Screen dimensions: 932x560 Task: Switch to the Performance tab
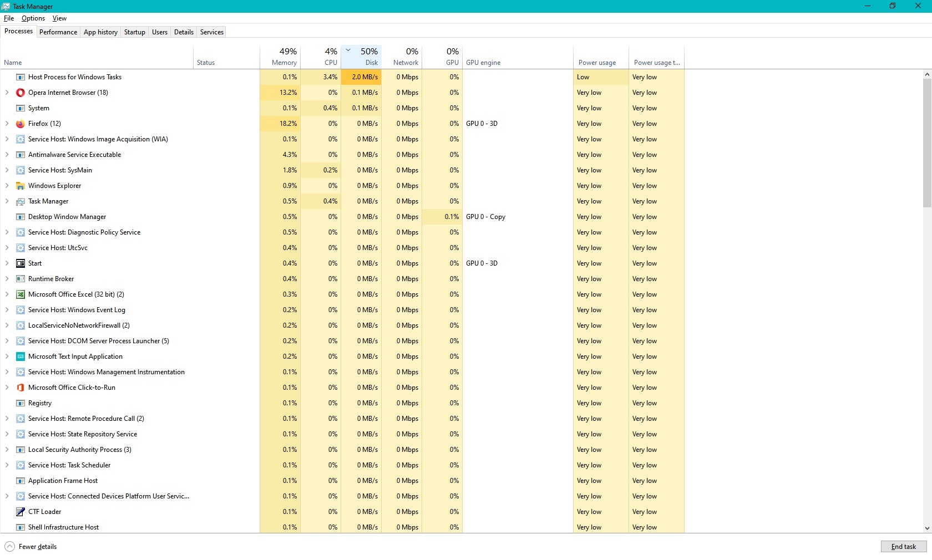tap(58, 32)
